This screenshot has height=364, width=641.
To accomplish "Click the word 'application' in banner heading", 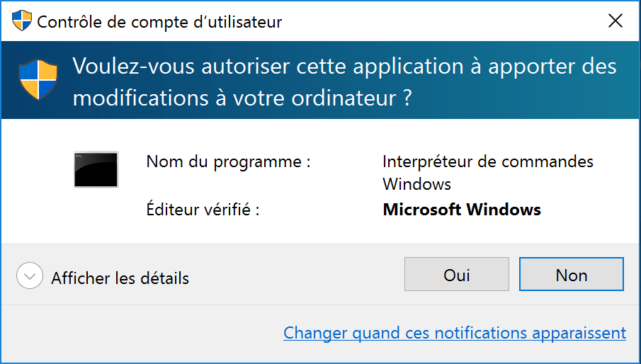I will tap(408, 67).
